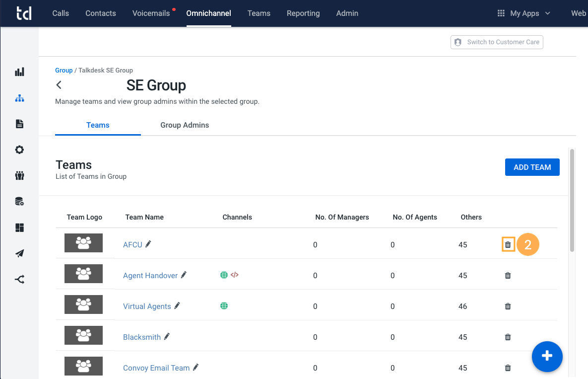Click the My Apps grid icon

coord(501,13)
